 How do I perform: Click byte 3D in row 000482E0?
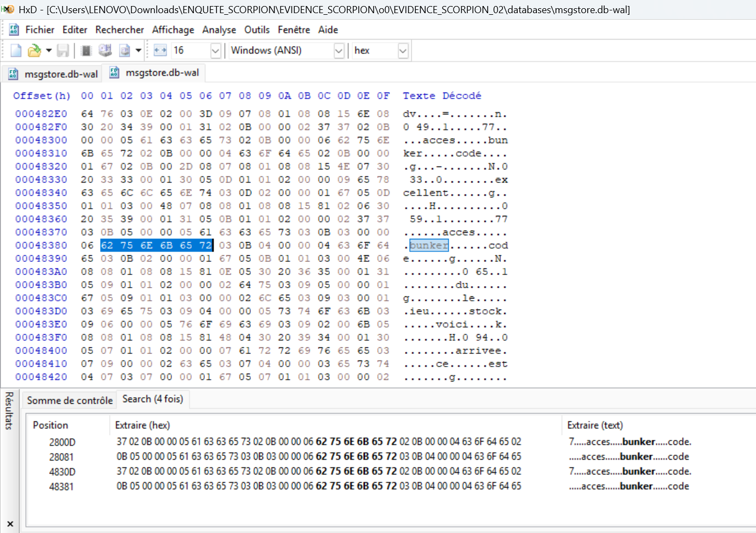tap(205, 114)
